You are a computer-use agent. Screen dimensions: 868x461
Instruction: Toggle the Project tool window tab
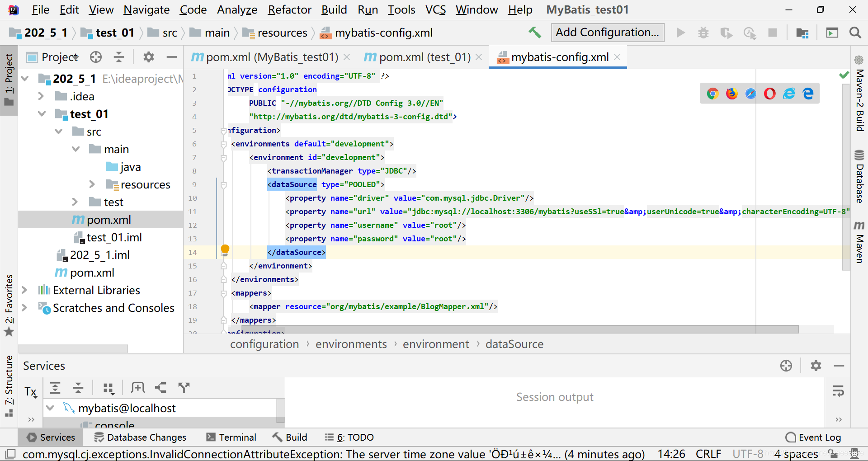pyautogui.click(x=9, y=80)
